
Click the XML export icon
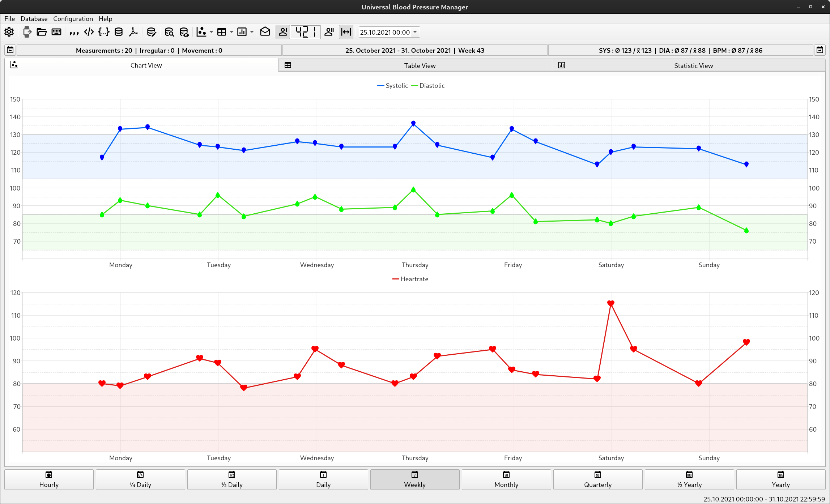pyautogui.click(x=89, y=32)
